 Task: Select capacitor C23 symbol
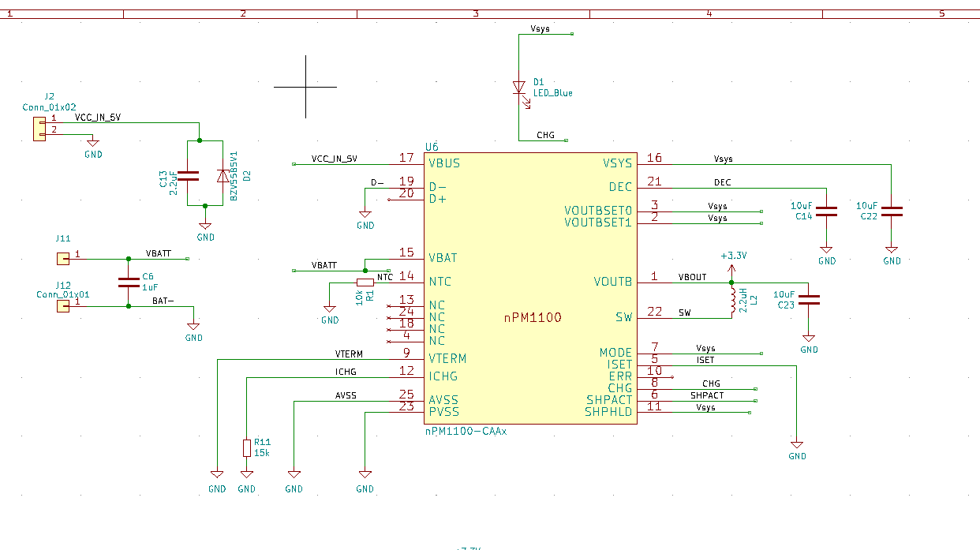pyautogui.click(x=809, y=300)
